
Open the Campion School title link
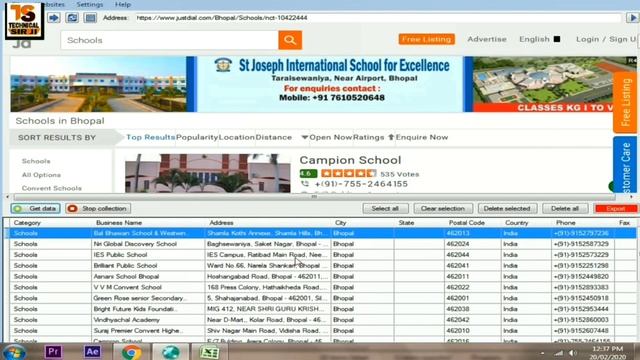[350, 160]
